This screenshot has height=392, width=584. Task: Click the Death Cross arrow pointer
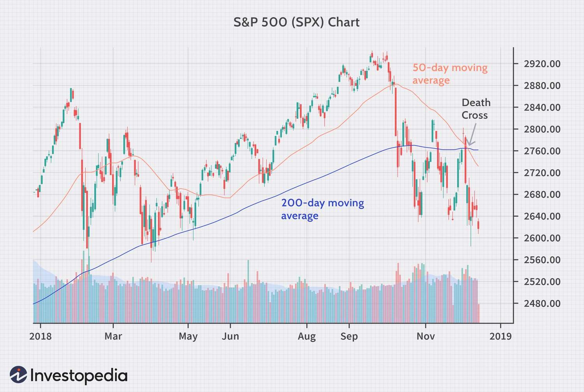472,135
